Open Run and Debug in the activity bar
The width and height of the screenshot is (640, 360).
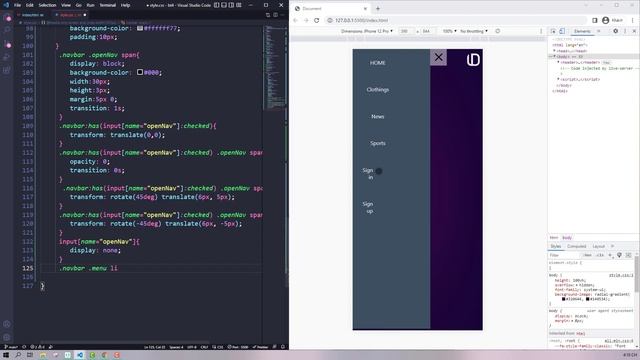pos(7,57)
